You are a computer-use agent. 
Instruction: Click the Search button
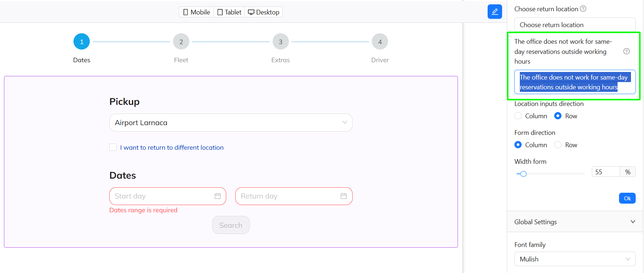pos(231,225)
